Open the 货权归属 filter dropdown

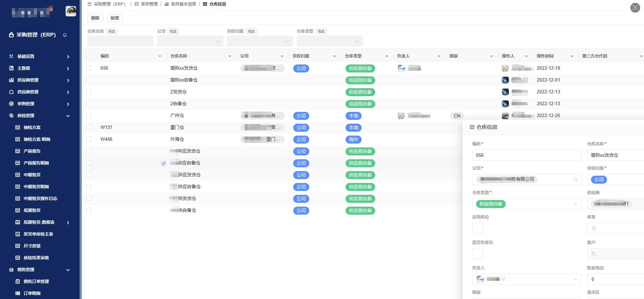260,41
